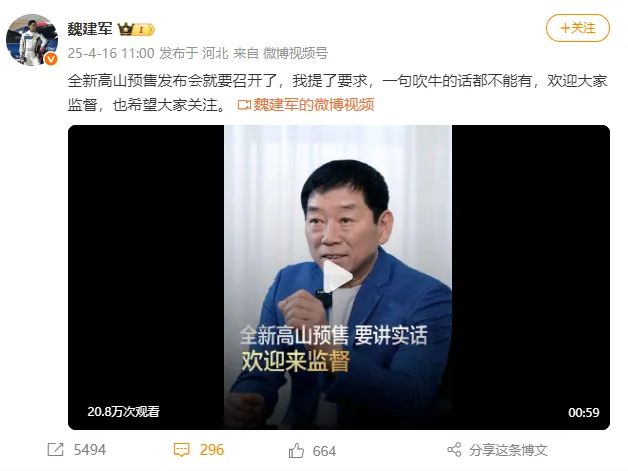The height and width of the screenshot is (471, 628).
Task: Click the post timestamp 25-4-16 11:00
Action: 111,53
